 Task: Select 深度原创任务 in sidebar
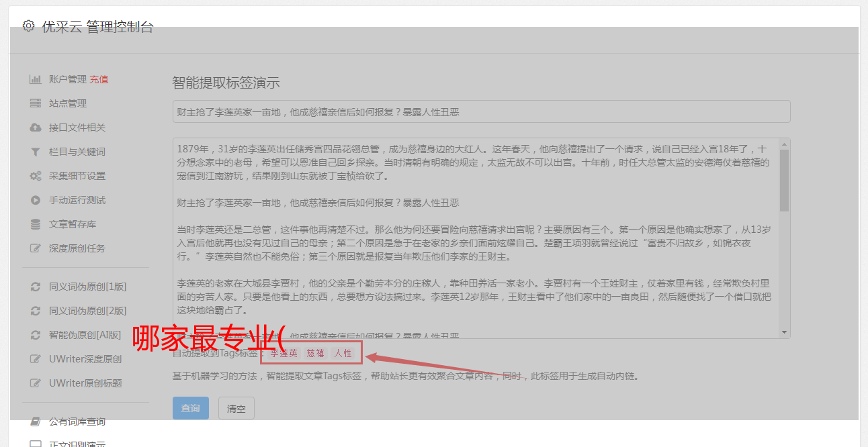[77, 248]
